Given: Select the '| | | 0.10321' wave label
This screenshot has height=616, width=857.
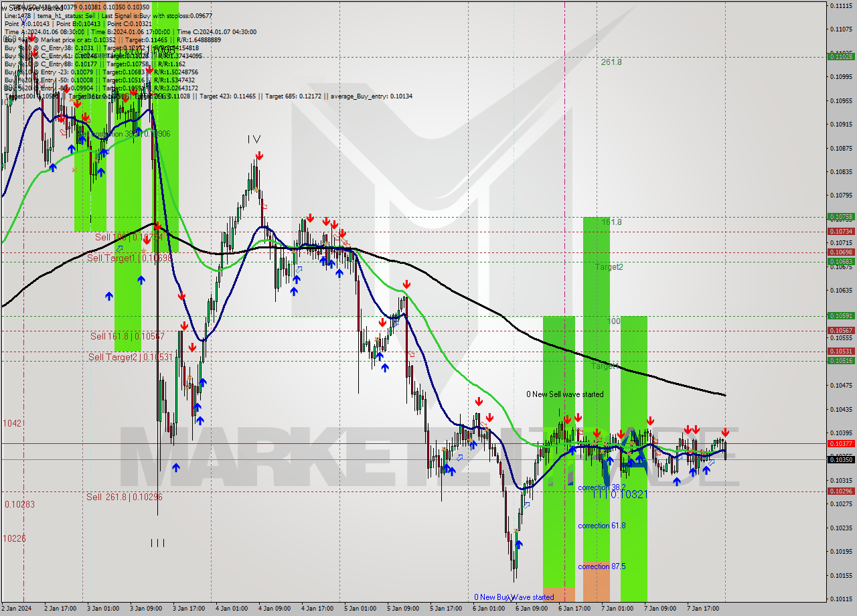Looking at the screenshot, I should tap(619, 494).
